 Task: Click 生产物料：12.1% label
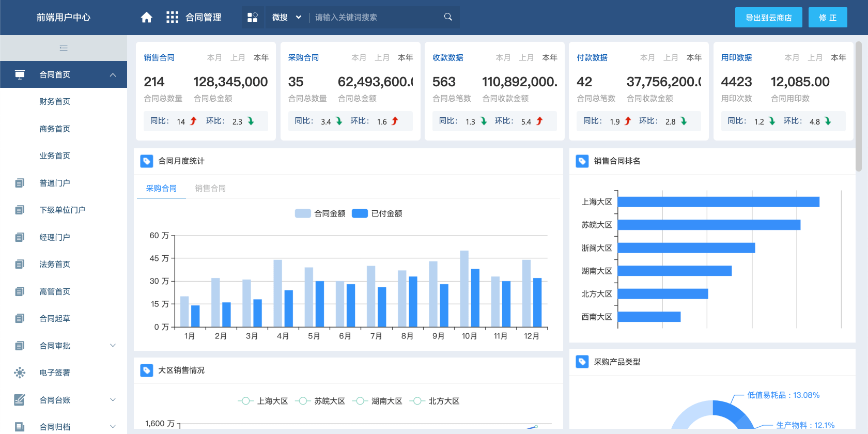click(805, 425)
